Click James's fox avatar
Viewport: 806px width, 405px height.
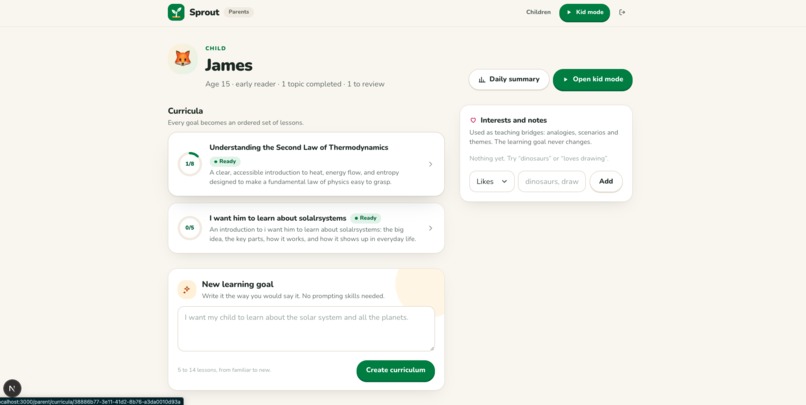(x=182, y=59)
